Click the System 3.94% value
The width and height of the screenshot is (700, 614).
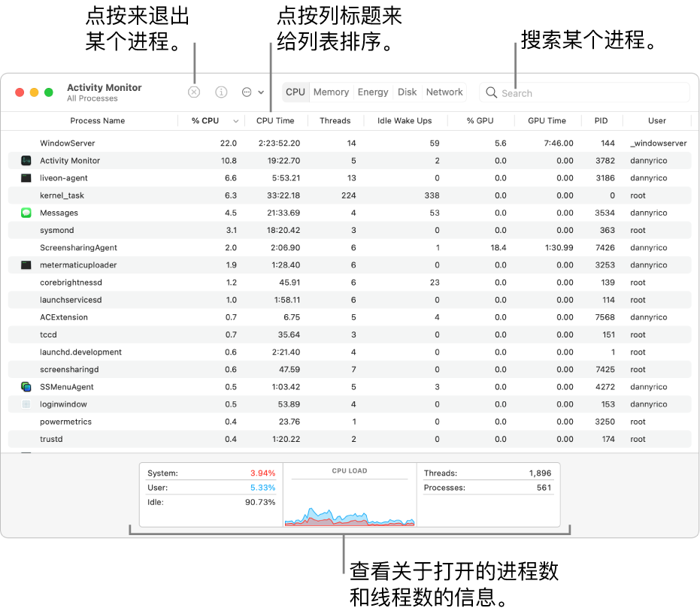tap(262, 473)
